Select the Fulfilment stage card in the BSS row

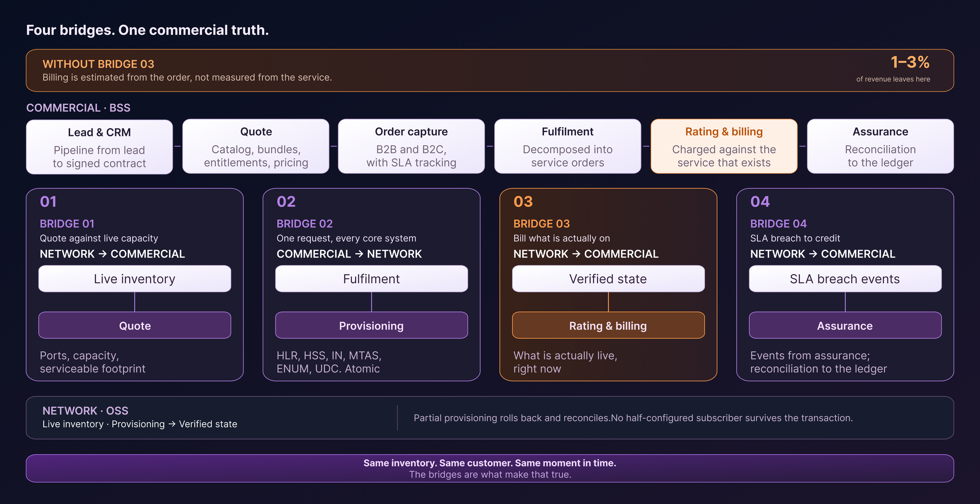(568, 146)
